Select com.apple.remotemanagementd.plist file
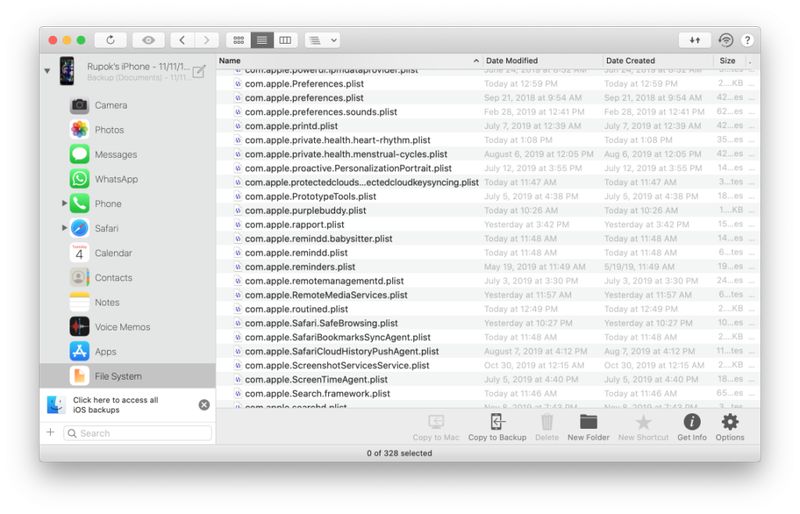The width and height of the screenshot is (800, 514). pos(487,281)
